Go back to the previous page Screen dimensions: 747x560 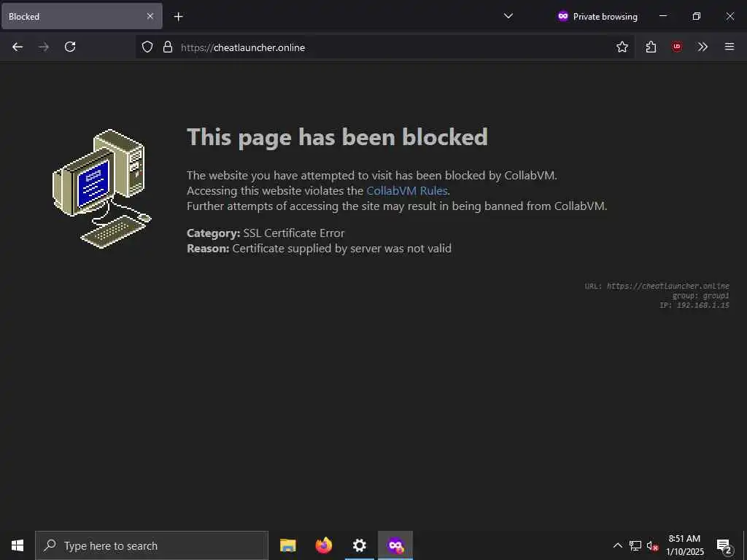coord(18,47)
